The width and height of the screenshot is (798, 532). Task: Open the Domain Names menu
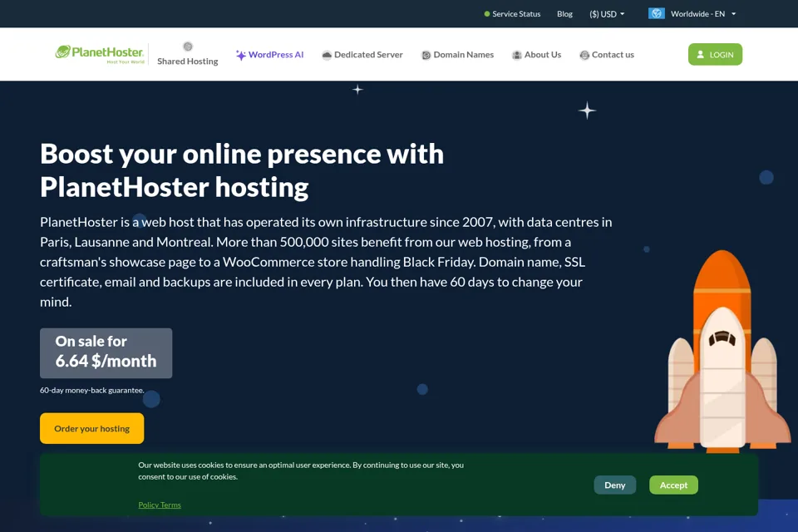(457, 55)
